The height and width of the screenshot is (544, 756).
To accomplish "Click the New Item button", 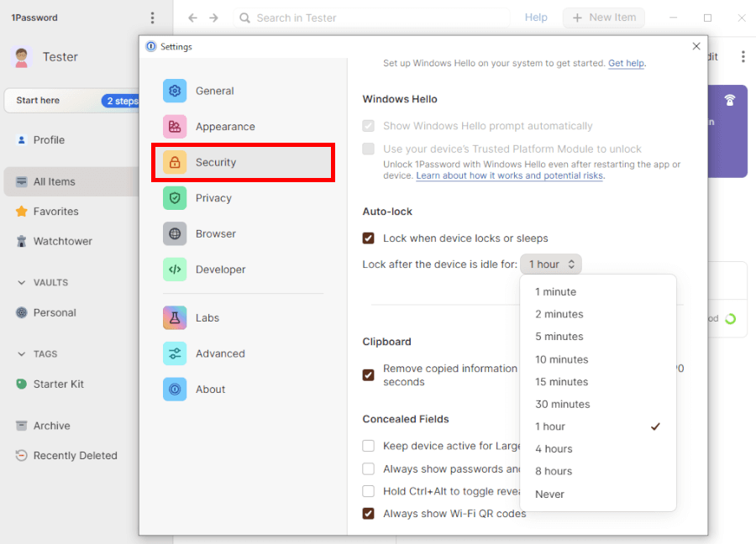I will [603, 17].
